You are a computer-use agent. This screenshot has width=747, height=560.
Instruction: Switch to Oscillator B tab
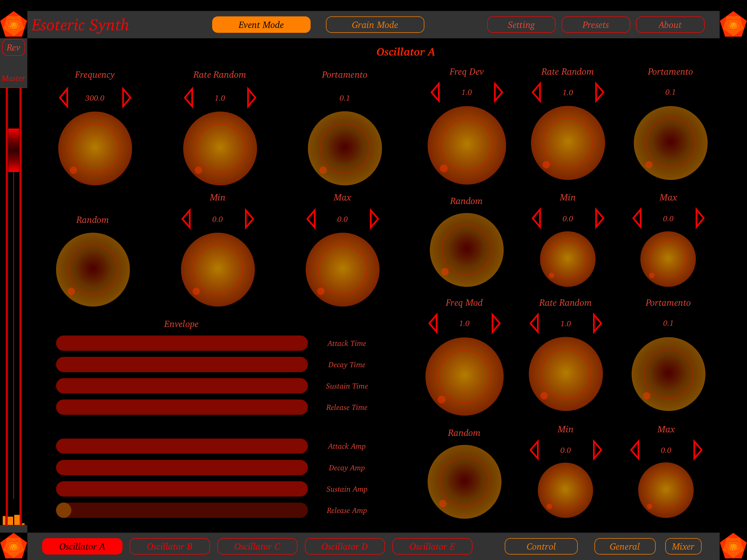tap(170, 546)
